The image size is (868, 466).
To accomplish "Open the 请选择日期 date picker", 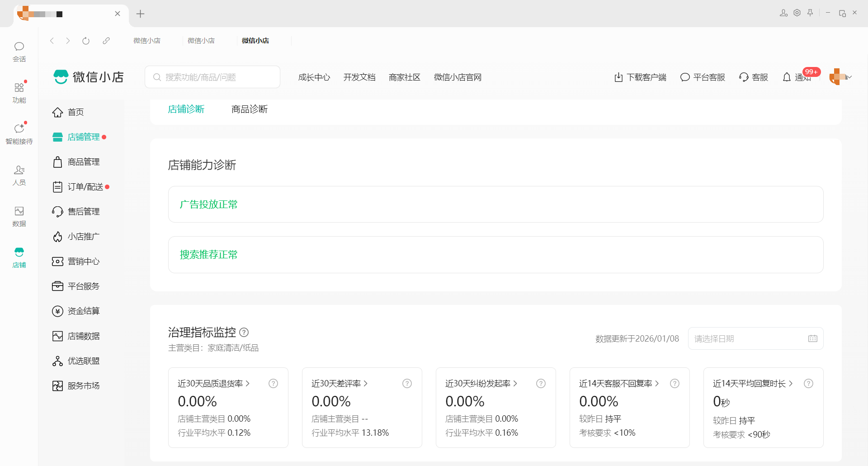I will pyautogui.click(x=755, y=338).
